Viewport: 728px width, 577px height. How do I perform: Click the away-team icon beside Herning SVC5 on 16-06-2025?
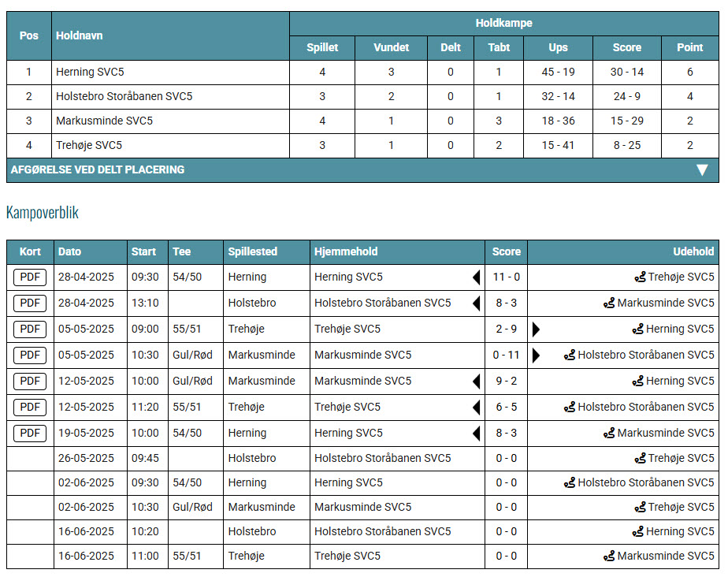(x=638, y=531)
